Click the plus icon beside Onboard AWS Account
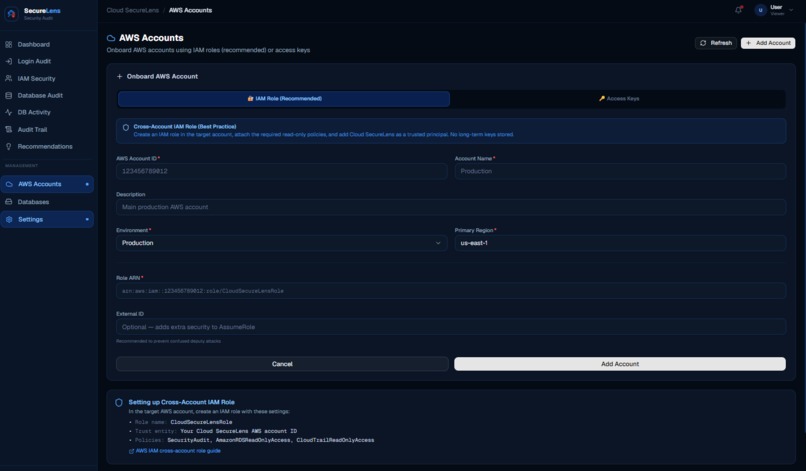Viewport: 806px width, 471px height. [119, 76]
